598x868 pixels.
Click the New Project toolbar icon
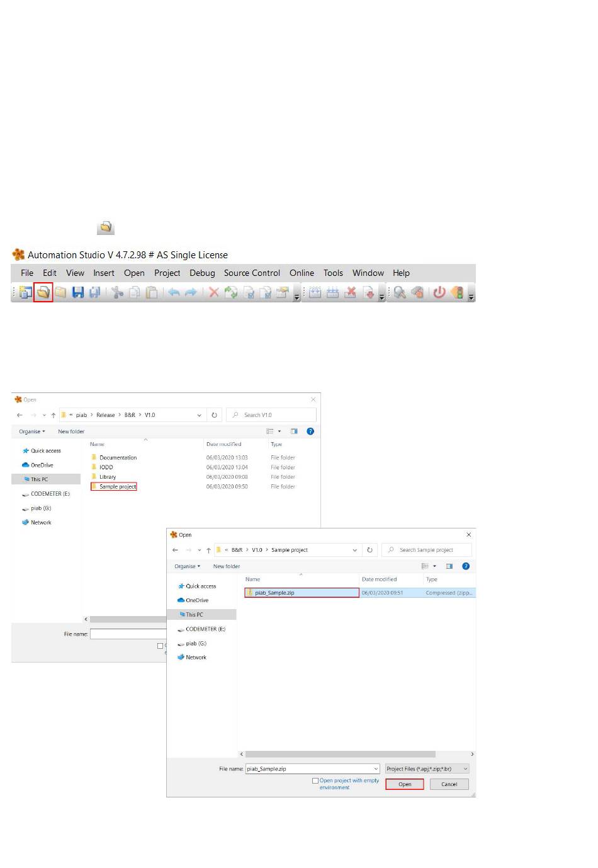click(x=25, y=292)
